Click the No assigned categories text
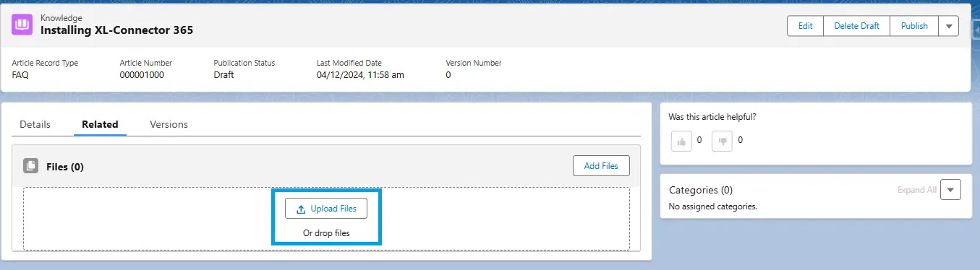Screen dimensions: 980x270 click(x=712, y=206)
